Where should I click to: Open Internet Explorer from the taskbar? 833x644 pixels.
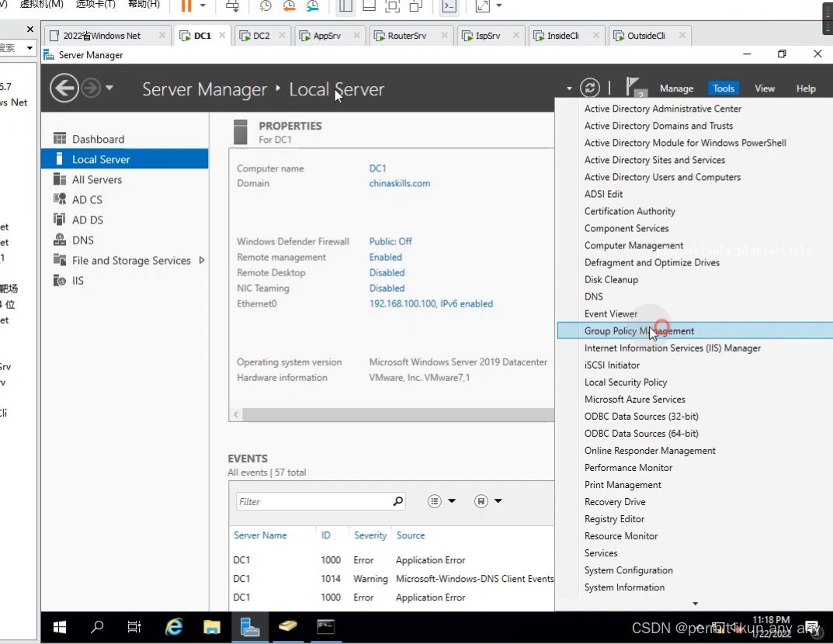(174, 627)
